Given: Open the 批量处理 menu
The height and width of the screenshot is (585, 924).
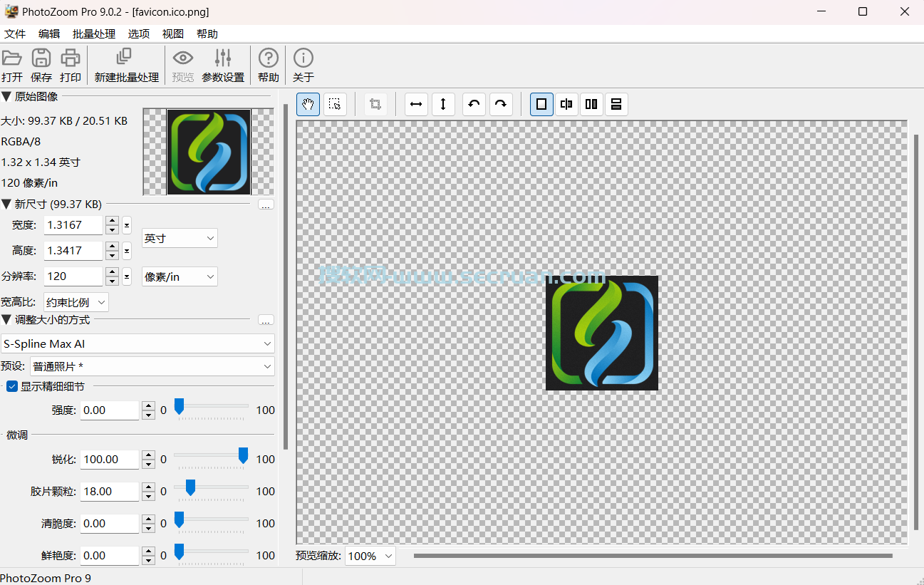Looking at the screenshot, I should point(94,33).
